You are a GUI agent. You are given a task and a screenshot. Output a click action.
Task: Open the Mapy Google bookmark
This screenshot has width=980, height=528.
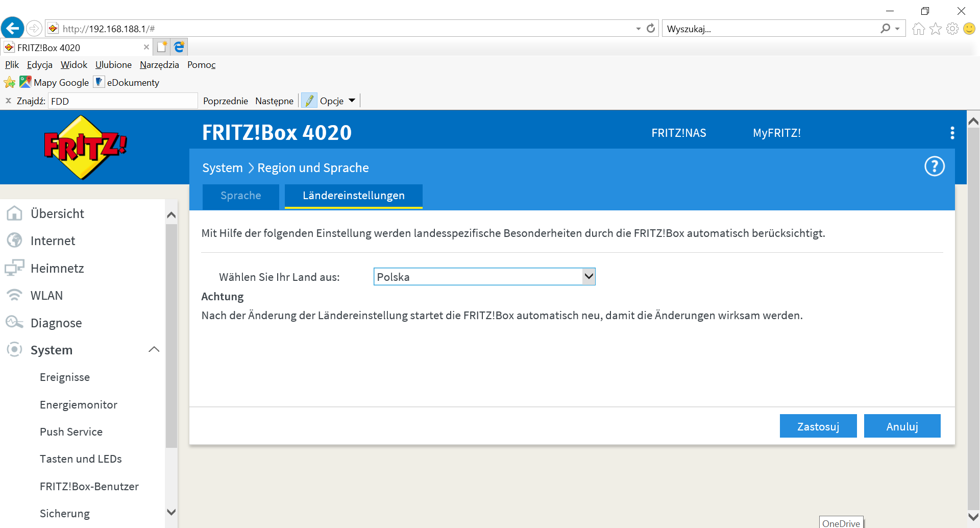tap(54, 82)
